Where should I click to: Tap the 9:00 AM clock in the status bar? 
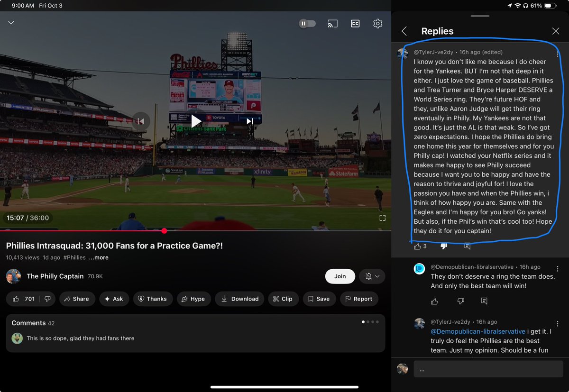coord(23,6)
